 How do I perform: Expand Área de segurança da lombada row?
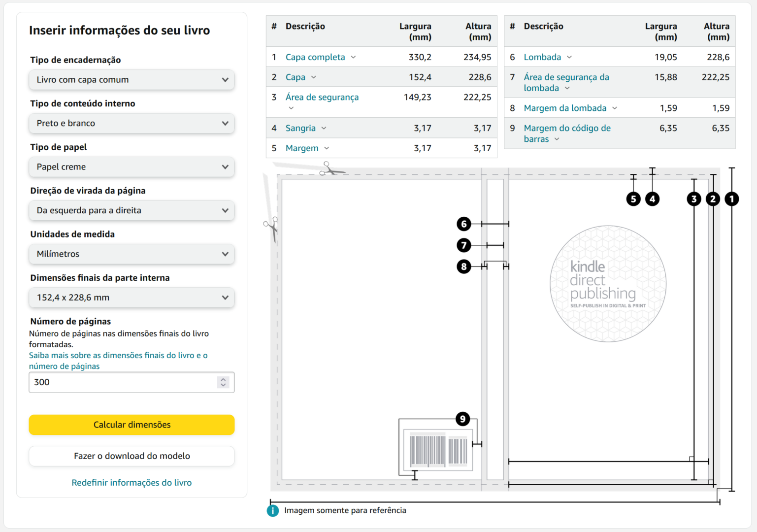[566, 83]
